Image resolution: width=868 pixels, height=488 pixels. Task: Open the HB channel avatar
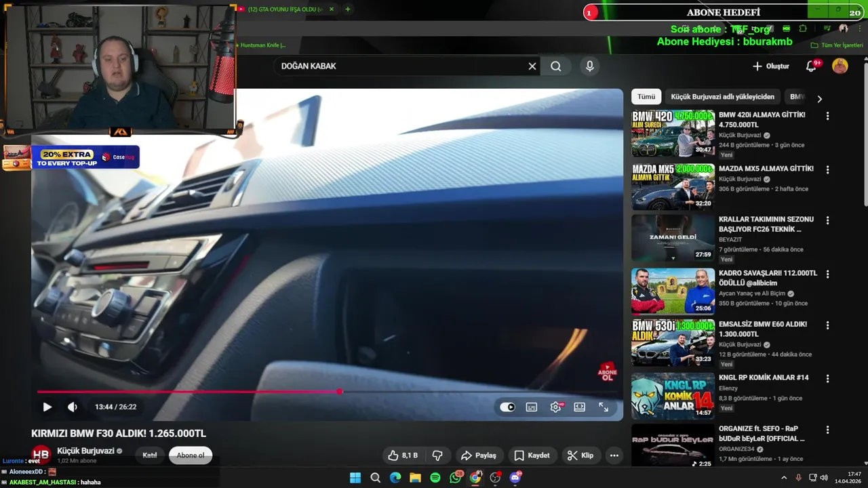coord(41,455)
